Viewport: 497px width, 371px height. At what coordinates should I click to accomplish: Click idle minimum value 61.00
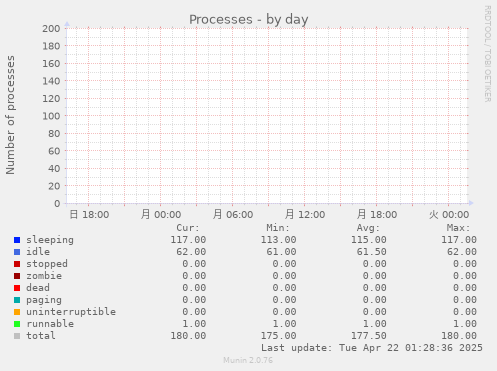(x=281, y=252)
